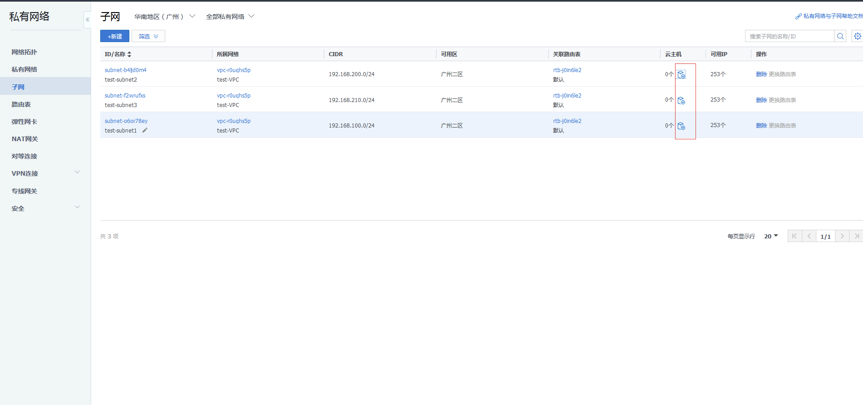This screenshot has width=863, height=405.
Task: Expand the VPN连接 sidebar section
Action: pos(45,174)
